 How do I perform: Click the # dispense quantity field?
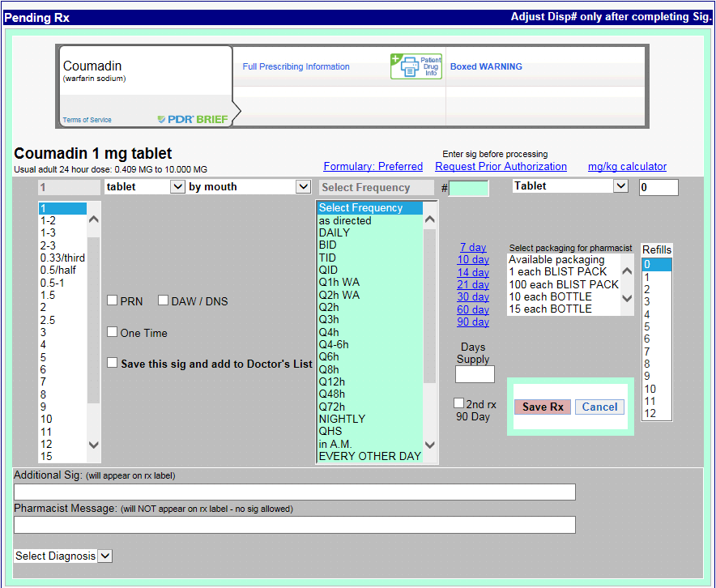(468, 188)
